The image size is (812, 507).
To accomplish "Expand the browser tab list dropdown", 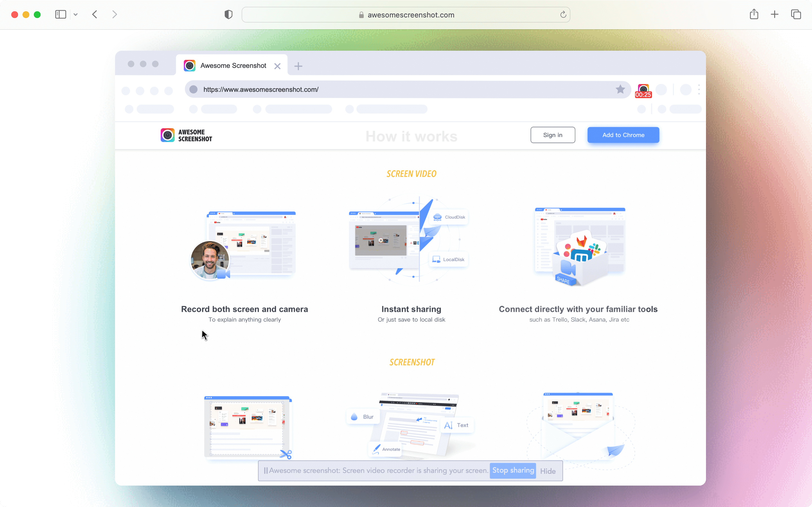I will pyautogui.click(x=75, y=15).
